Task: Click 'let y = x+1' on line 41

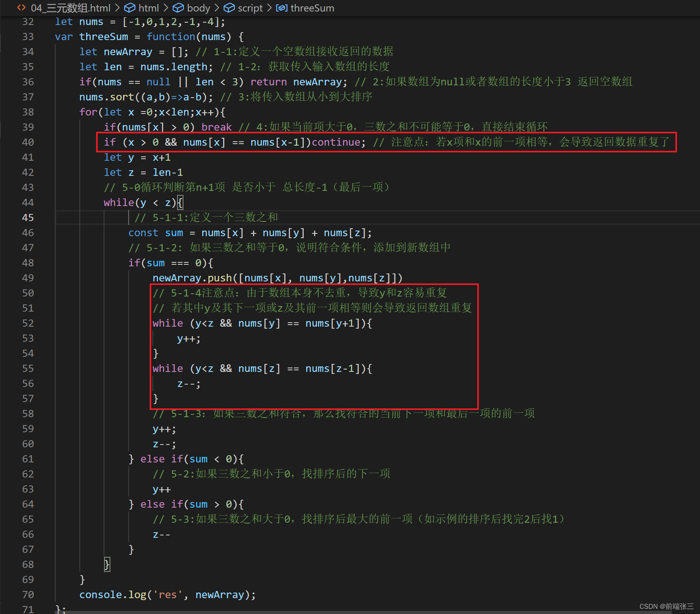Action: pyautogui.click(x=137, y=157)
